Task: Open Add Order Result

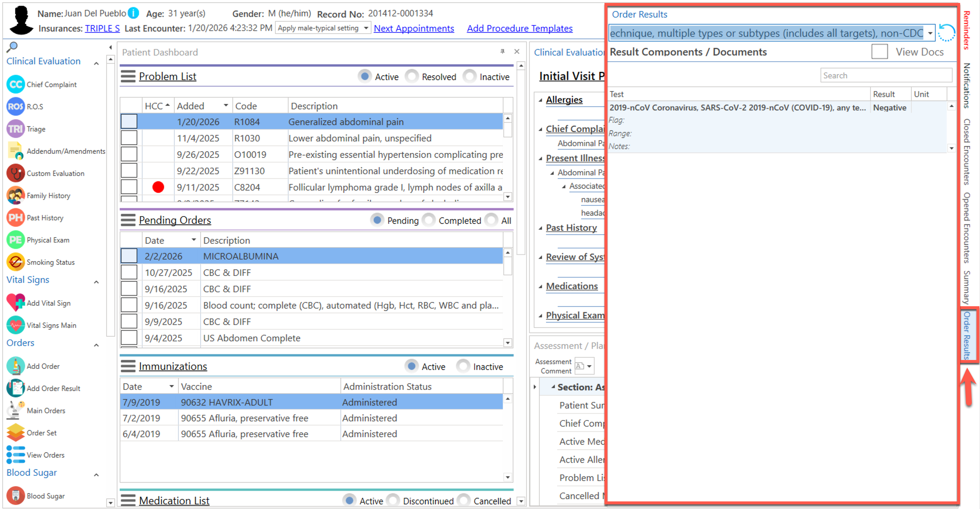Action: [x=15, y=388]
